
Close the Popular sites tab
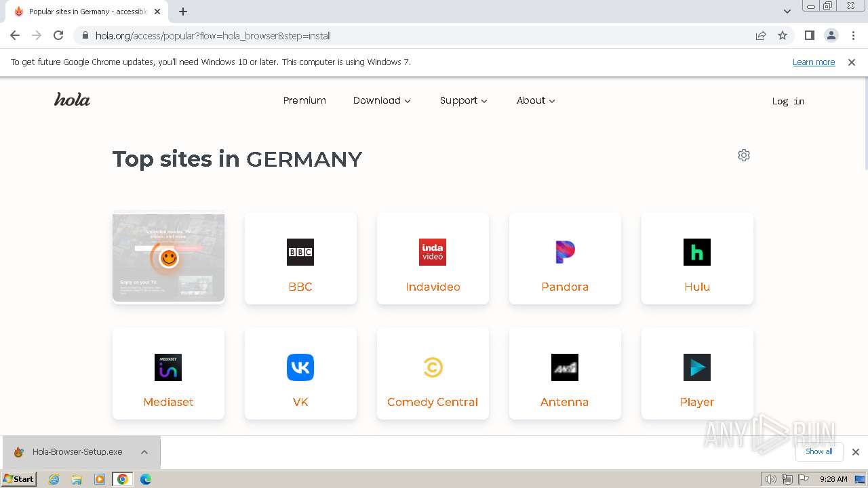coord(157,12)
